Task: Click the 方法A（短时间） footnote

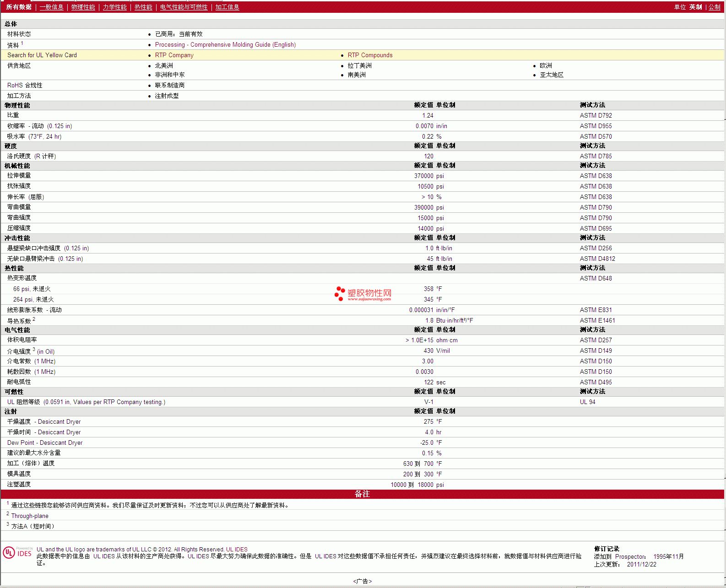Action: [x=33, y=527]
